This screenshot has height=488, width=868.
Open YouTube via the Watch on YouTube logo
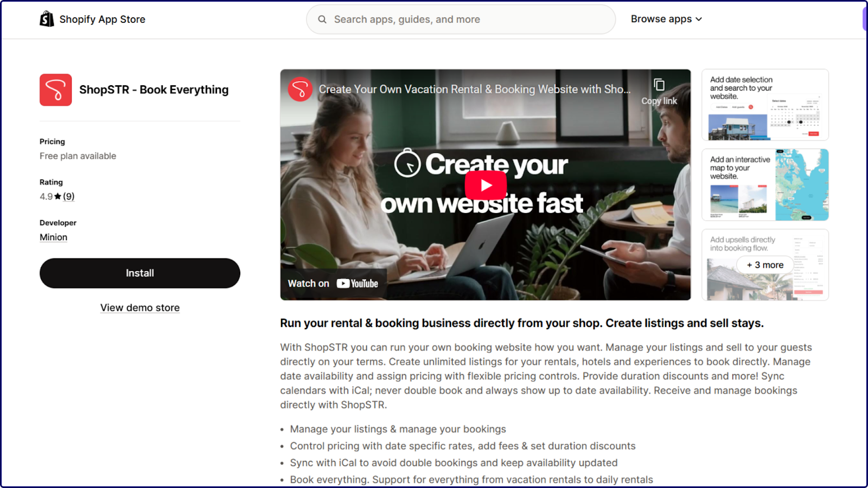358,284
